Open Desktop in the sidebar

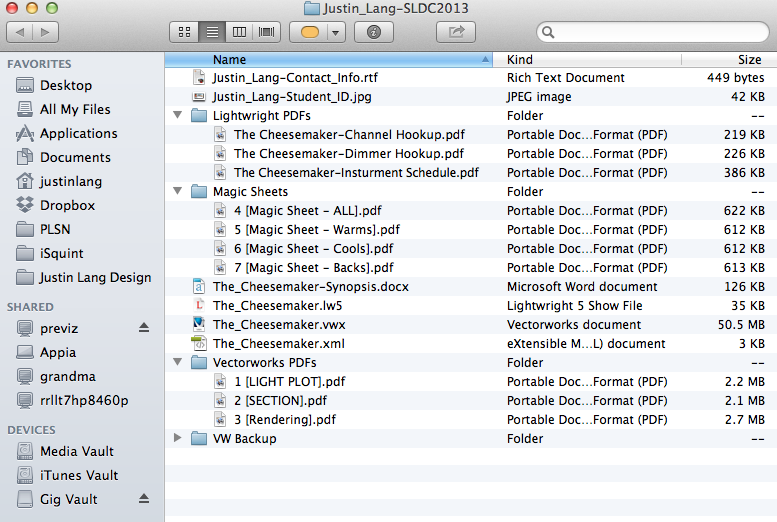(x=66, y=85)
